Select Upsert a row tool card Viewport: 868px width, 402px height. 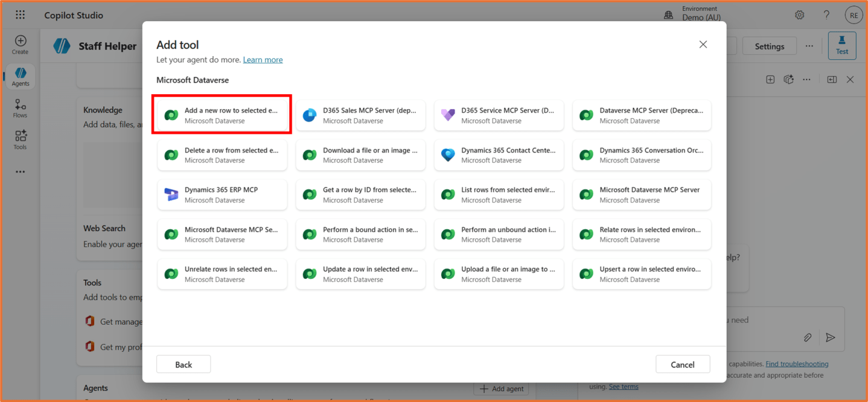pyautogui.click(x=642, y=274)
